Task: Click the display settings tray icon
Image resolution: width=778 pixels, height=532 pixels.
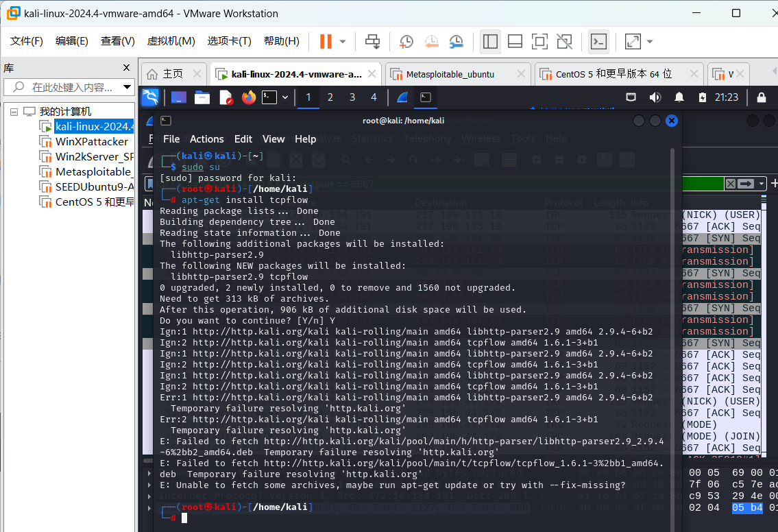Action: (631, 97)
